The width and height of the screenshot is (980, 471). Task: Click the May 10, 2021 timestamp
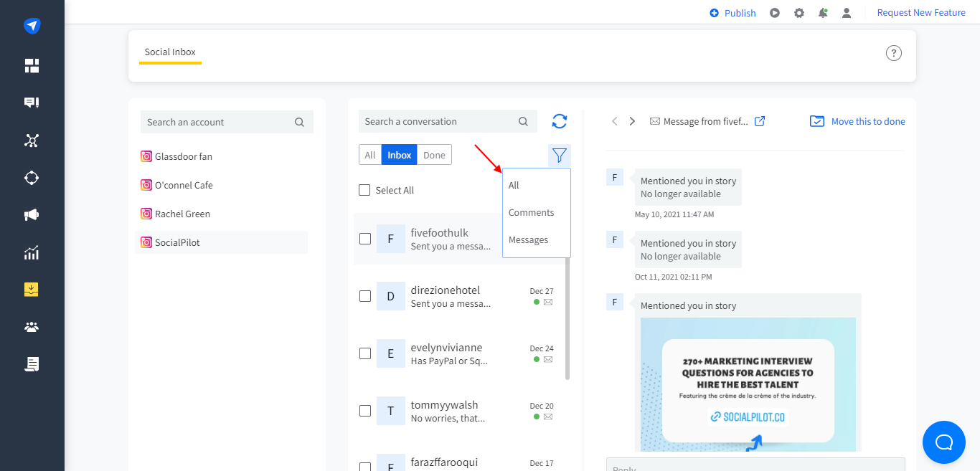tap(674, 214)
